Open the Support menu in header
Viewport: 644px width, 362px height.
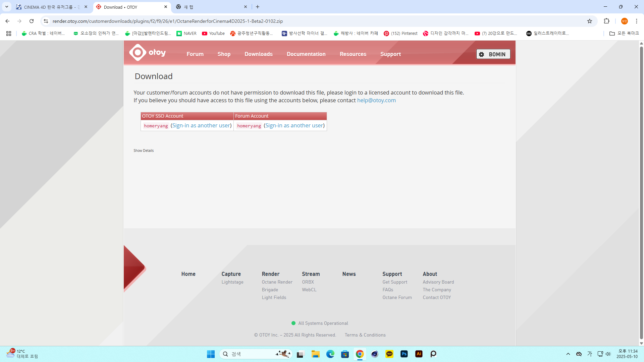[x=390, y=54]
